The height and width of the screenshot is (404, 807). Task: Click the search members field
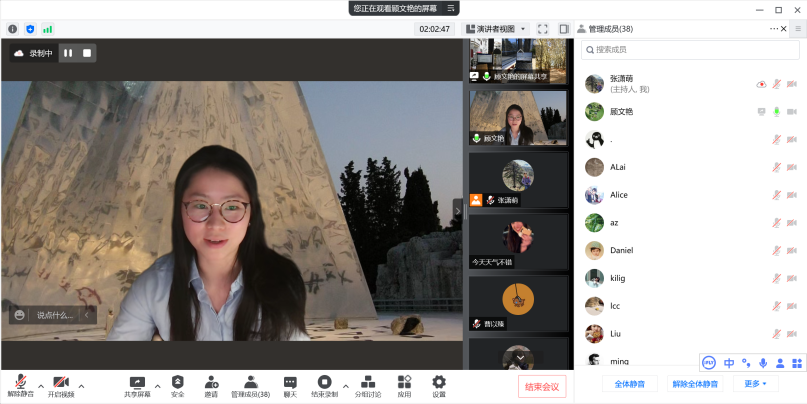pos(690,49)
